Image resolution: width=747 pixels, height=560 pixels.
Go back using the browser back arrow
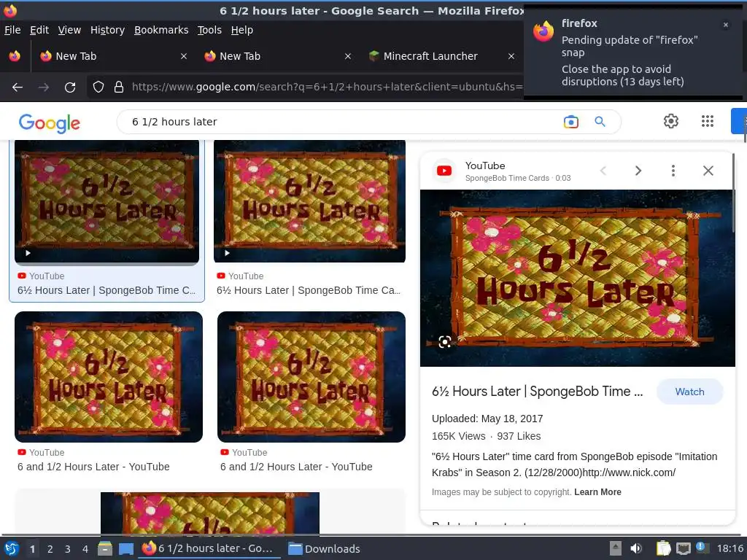[x=18, y=87]
